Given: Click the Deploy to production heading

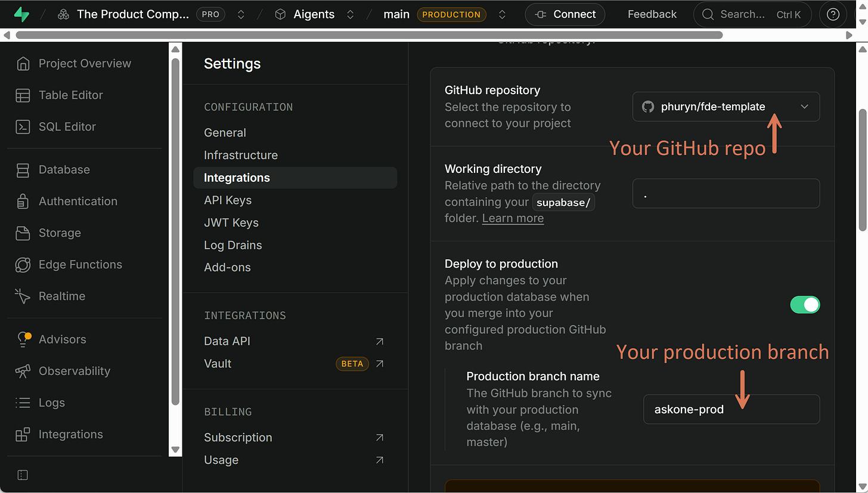Looking at the screenshot, I should pos(501,264).
